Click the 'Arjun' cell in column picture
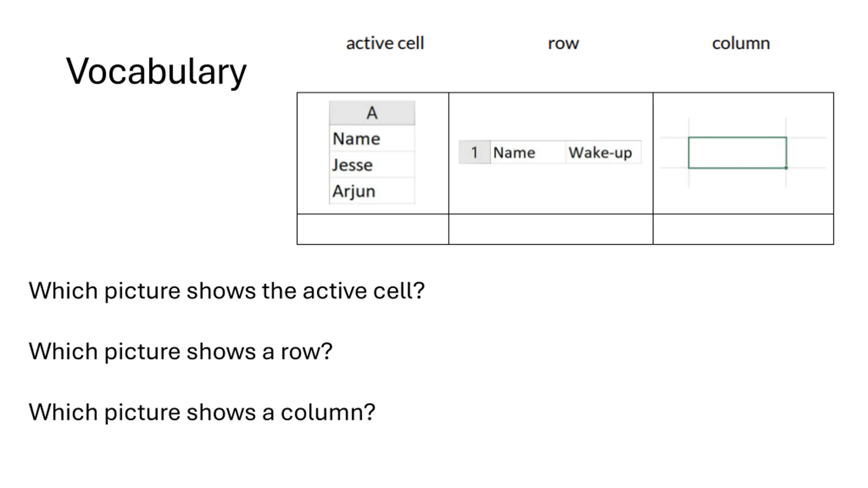The width and height of the screenshot is (868, 488). (372, 191)
